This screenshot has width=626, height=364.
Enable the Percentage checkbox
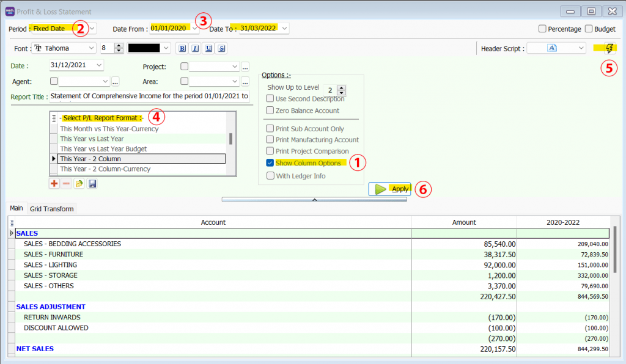542,29
